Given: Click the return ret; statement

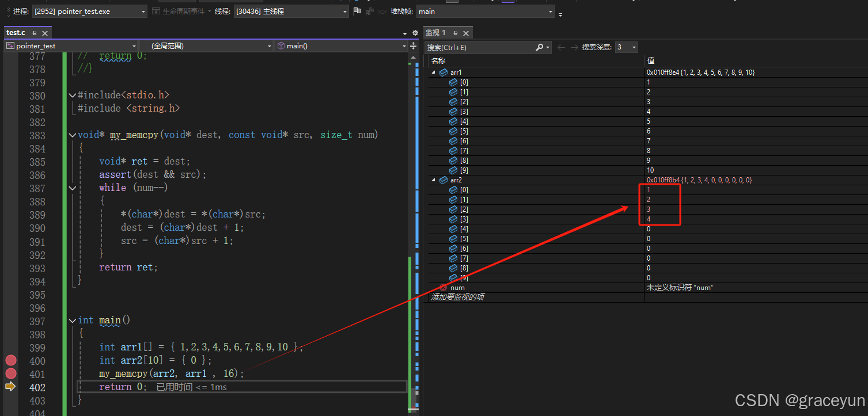Looking at the screenshot, I should pyautogui.click(x=128, y=268).
